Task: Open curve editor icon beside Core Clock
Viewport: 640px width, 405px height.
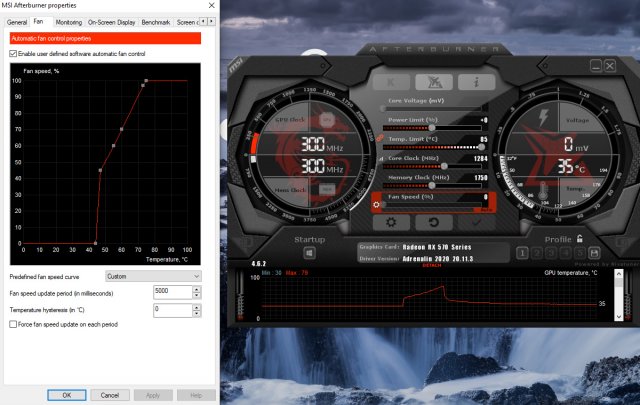Action: coord(381,158)
